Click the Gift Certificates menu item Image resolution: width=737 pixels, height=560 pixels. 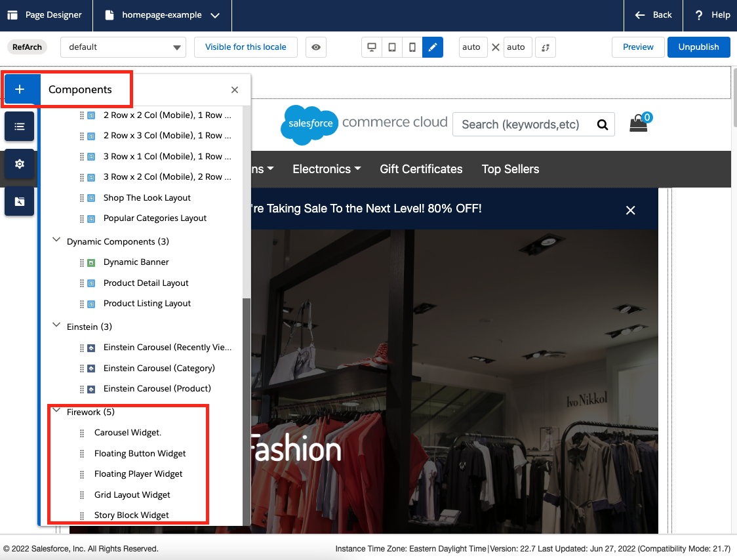coord(421,169)
